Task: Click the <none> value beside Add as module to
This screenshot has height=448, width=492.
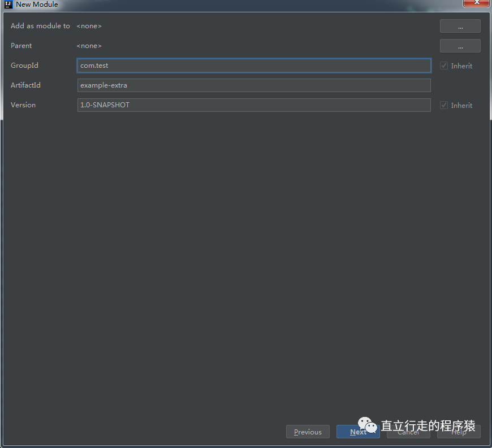Action: pyautogui.click(x=89, y=26)
